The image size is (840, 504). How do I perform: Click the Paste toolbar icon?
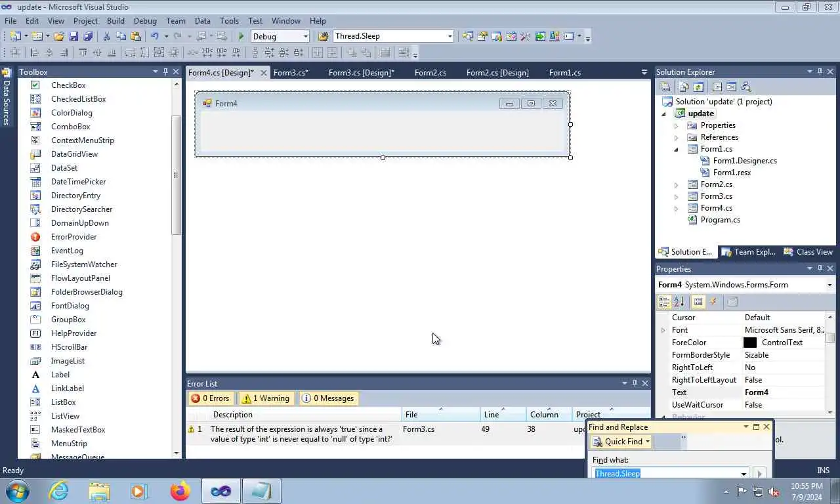(136, 36)
